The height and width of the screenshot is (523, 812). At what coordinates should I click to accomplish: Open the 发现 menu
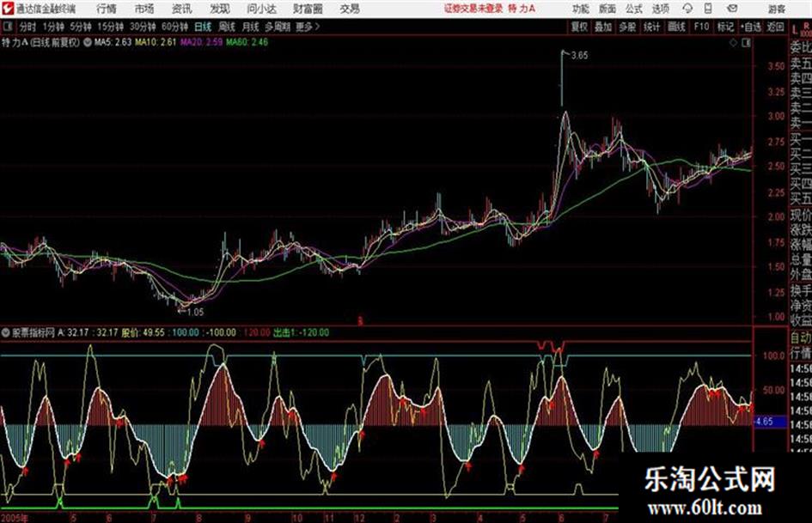pyautogui.click(x=220, y=9)
